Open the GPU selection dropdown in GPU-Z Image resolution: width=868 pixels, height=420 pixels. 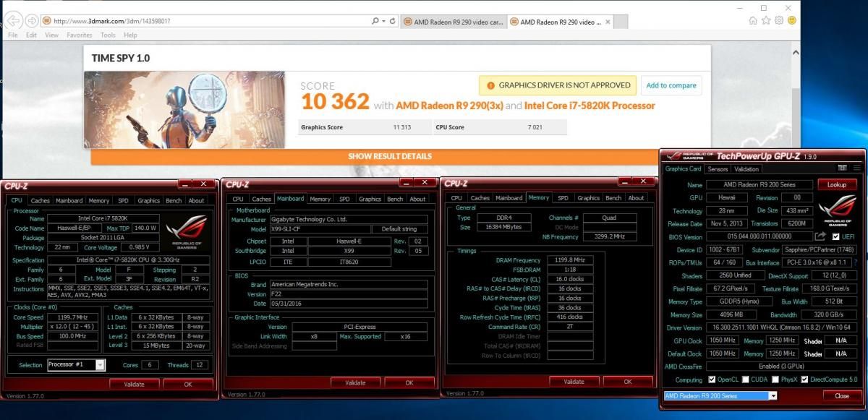pyautogui.click(x=773, y=395)
